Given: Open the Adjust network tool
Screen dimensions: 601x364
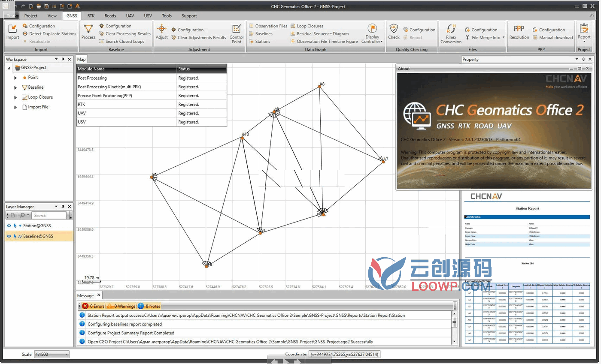Looking at the screenshot, I should (x=161, y=32).
